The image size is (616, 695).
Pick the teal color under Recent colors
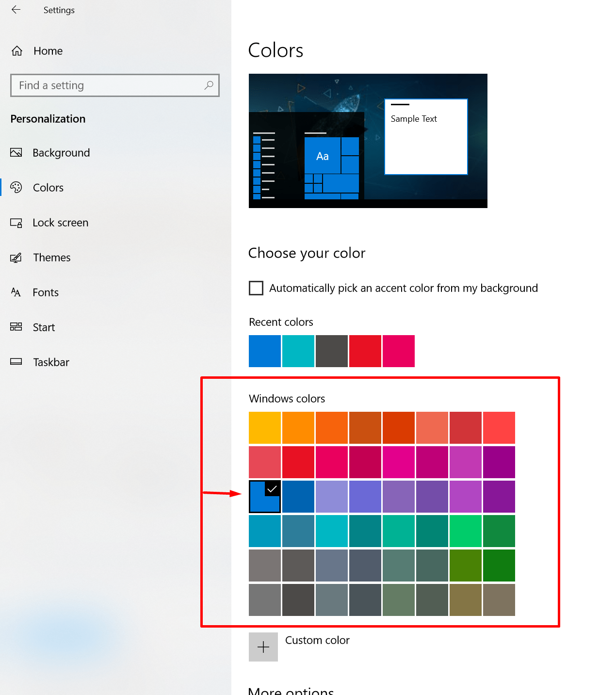pyautogui.click(x=298, y=351)
